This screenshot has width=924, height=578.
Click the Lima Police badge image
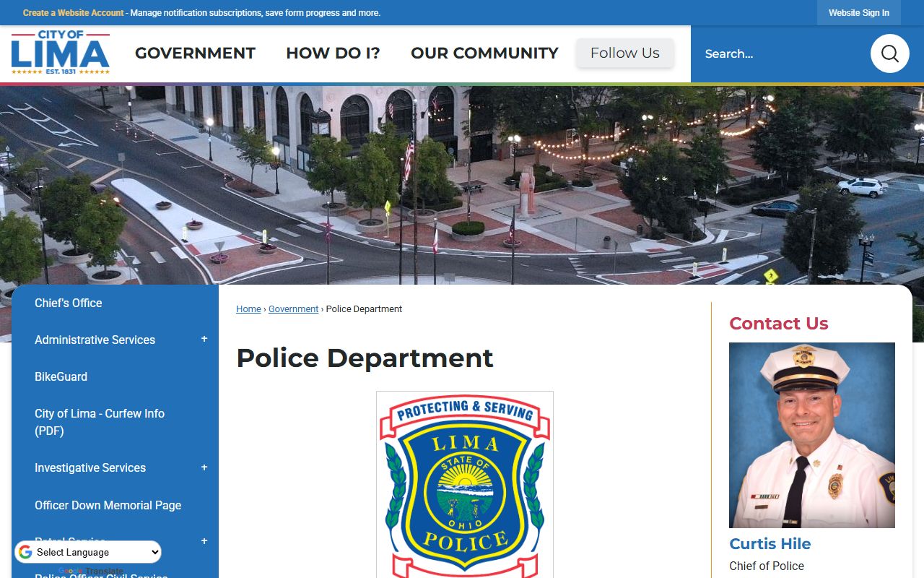(465, 485)
